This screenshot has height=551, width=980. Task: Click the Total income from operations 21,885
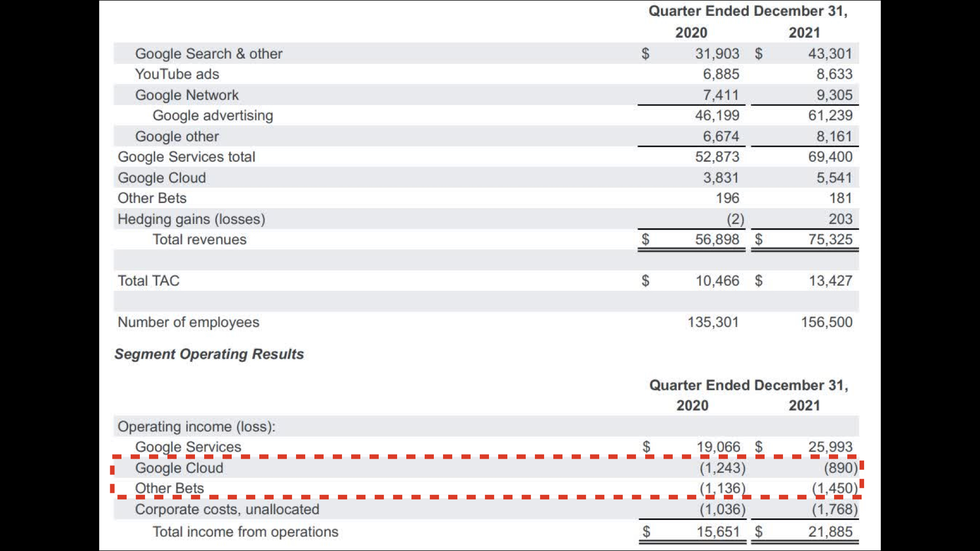click(x=830, y=532)
